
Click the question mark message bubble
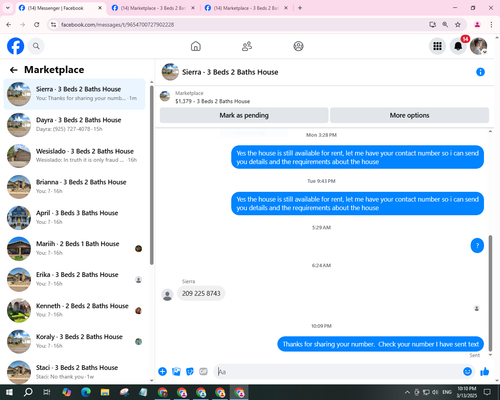(x=477, y=246)
